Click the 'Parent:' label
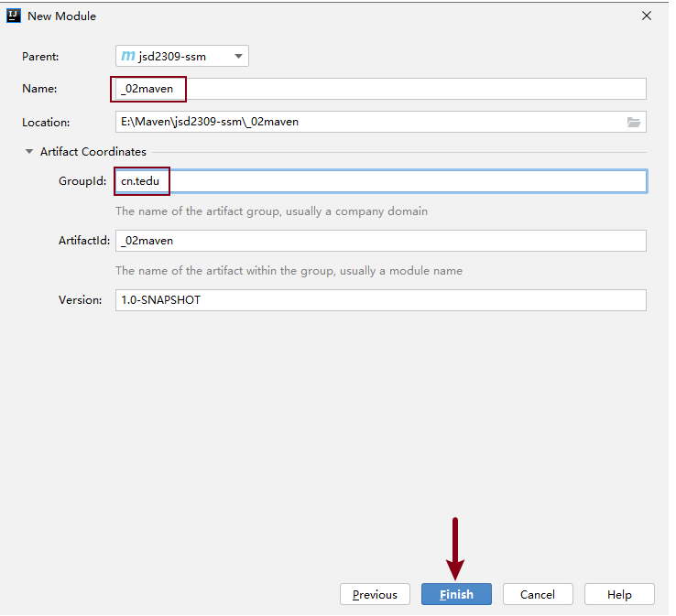The width and height of the screenshot is (676, 616). (40, 57)
